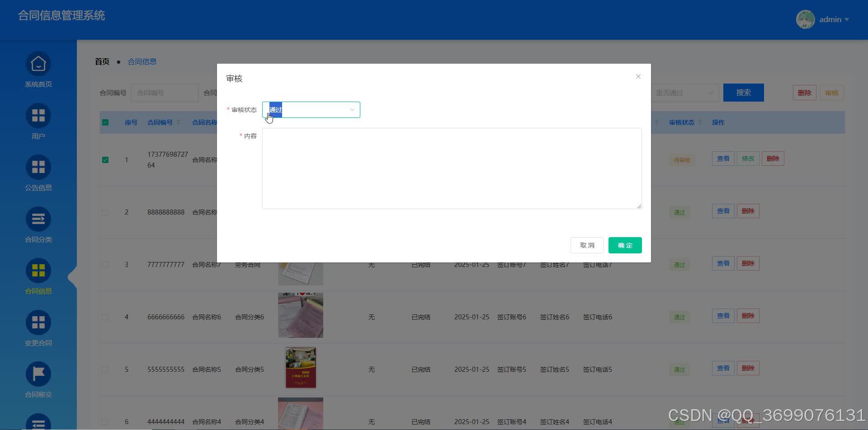The height and width of the screenshot is (430, 868).
Task: Go to the 用户 sidebar icon
Action: (38, 116)
